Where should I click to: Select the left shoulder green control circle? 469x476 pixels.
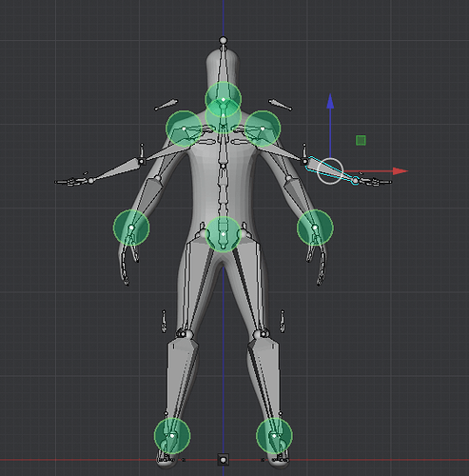coord(185,129)
